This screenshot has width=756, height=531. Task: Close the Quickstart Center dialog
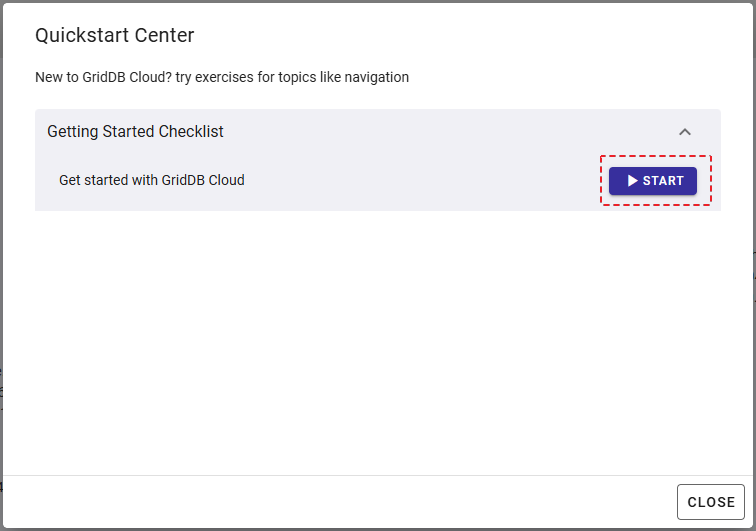[711, 502]
